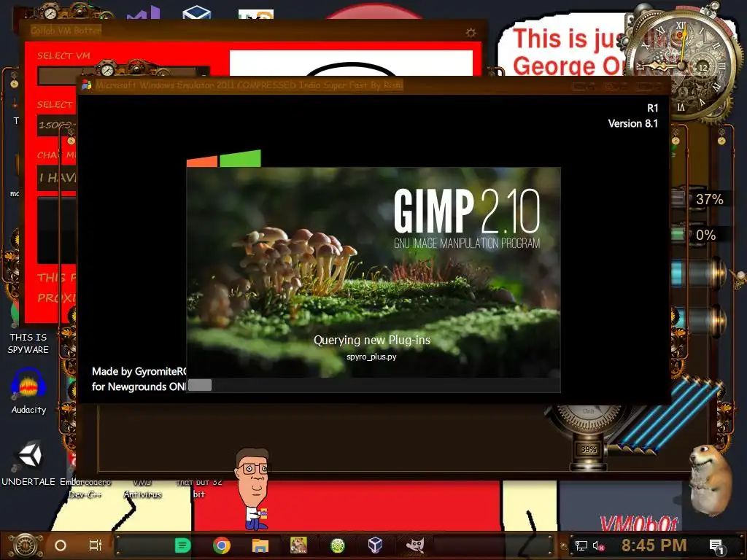This screenshot has height=560, width=747.
Task: Click the 'spyro_plus.py' plug-in filename
Action: pos(371,357)
